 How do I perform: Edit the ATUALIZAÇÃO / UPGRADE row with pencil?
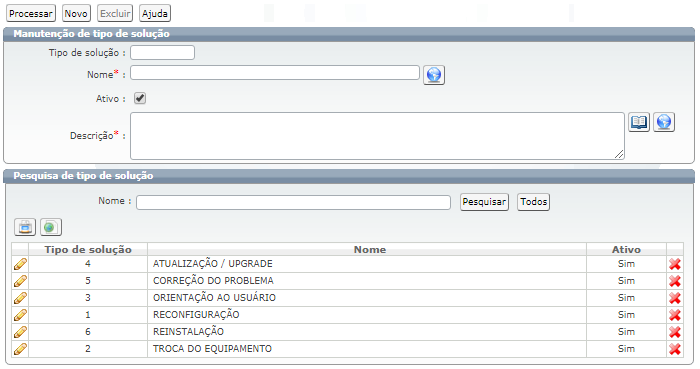[x=20, y=264]
